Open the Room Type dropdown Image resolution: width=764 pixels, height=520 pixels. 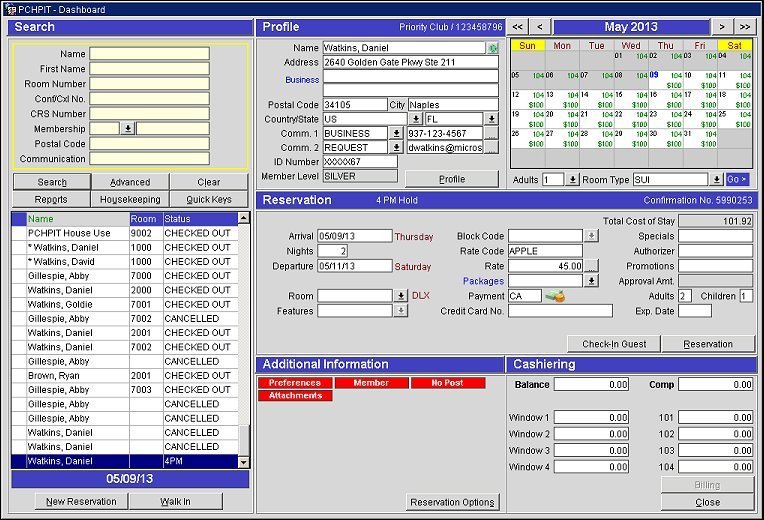(716, 180)
